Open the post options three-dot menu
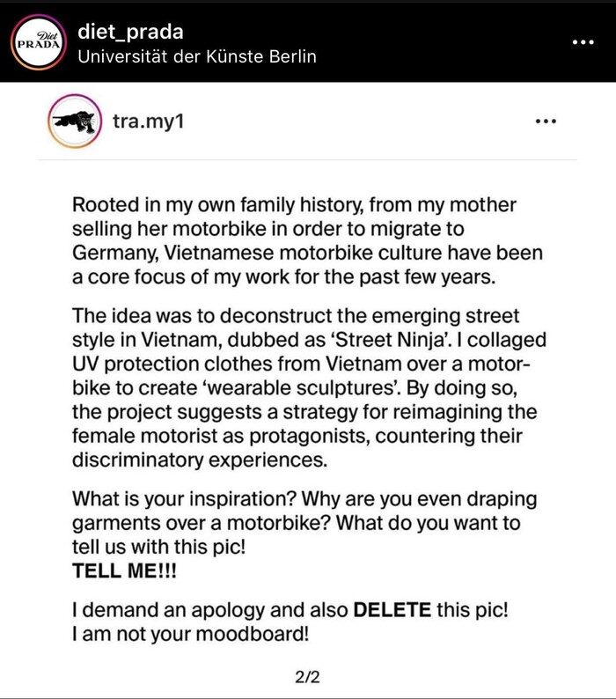The width and height of the screenshot is (616, 699). pyautogui.click(x=583, y=42)
